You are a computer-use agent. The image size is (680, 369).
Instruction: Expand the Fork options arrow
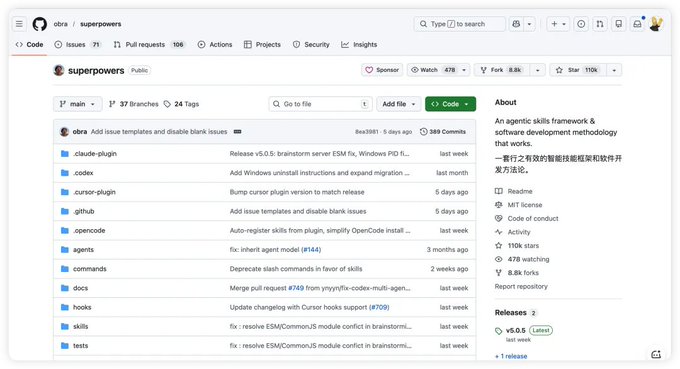click(537, 70)
